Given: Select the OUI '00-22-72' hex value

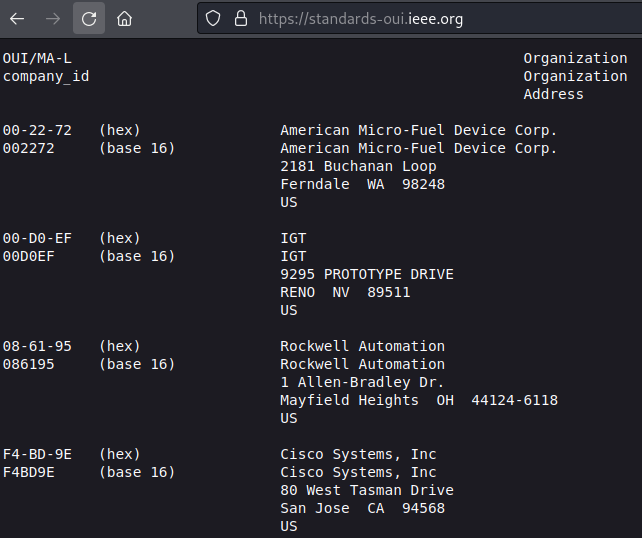Looking at the screenshot, I should coord(37,131).
